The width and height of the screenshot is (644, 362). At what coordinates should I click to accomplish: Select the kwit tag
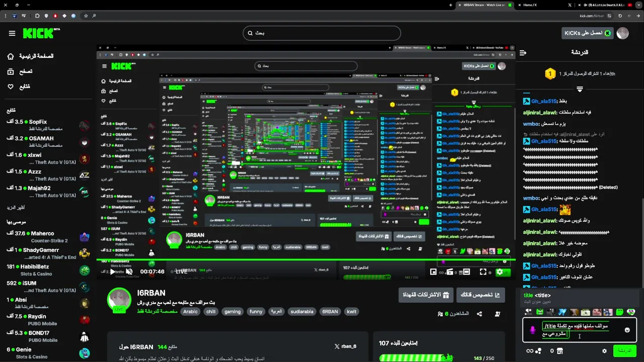352,312
